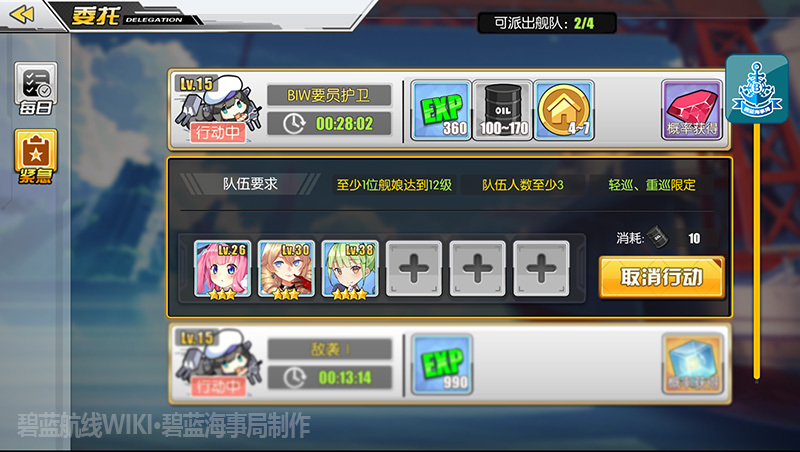Screen dimensions: 800x452
Task: Select the green-haired Lv.38 ship portrait
Action: [350, 269]
